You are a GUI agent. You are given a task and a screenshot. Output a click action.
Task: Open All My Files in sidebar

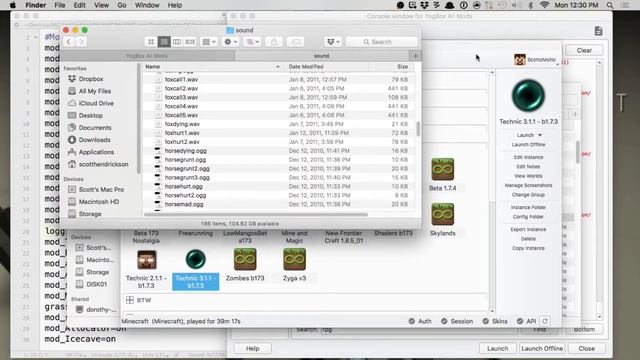tap(95, 91)
